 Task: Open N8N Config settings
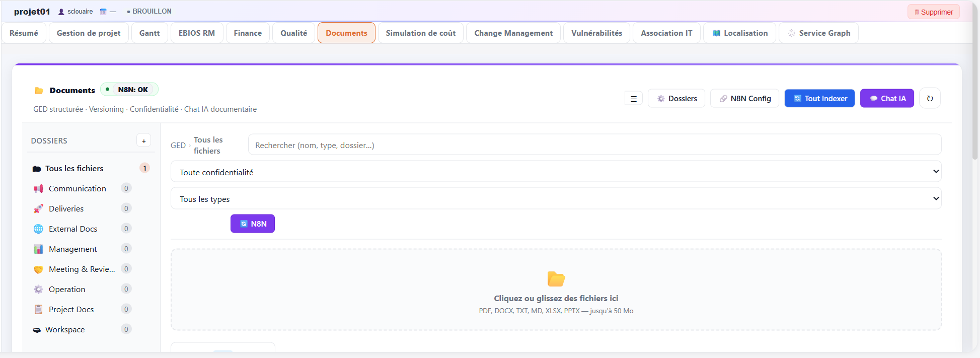coord(744,99)
